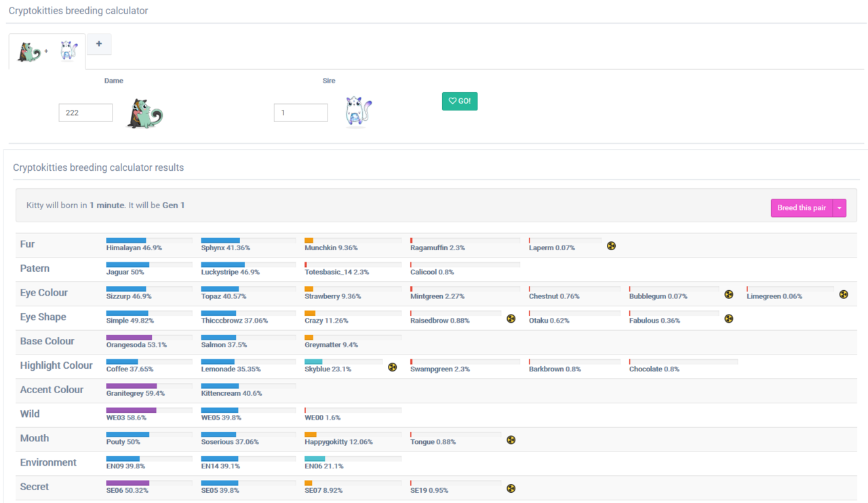Click the WE05 39.8% label
Viewport: 868px width, 503px height.
[x=221, y=418]
